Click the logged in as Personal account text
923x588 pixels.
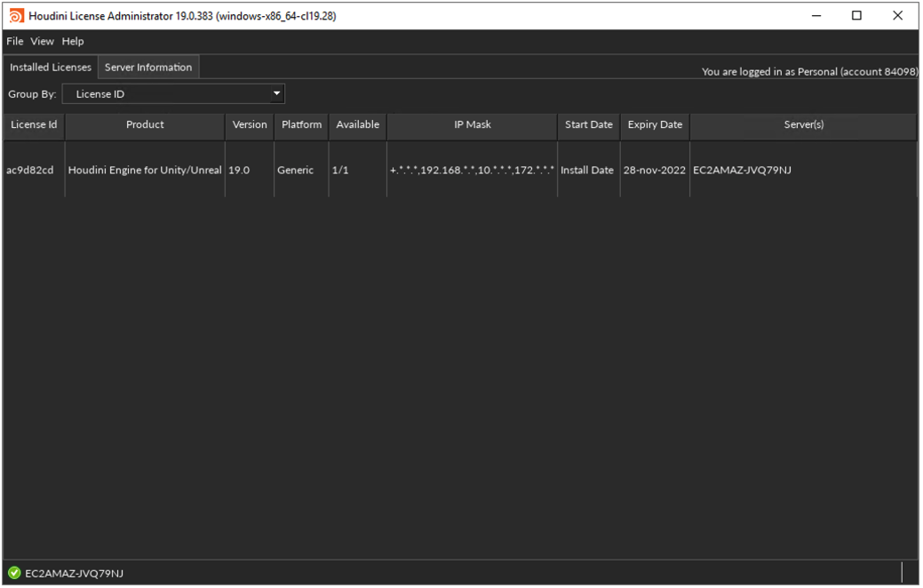click(809, 72)
